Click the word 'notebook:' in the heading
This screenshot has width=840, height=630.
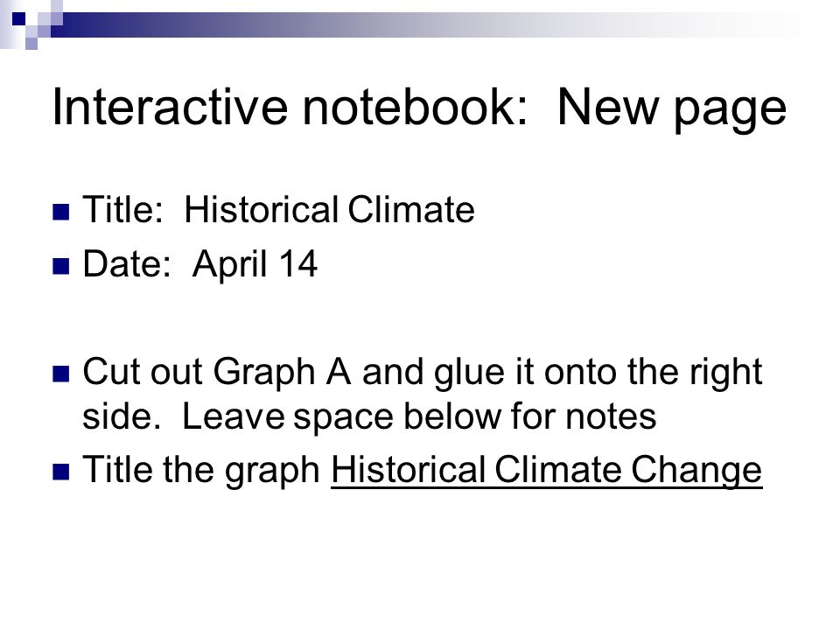tap(416, 106)
